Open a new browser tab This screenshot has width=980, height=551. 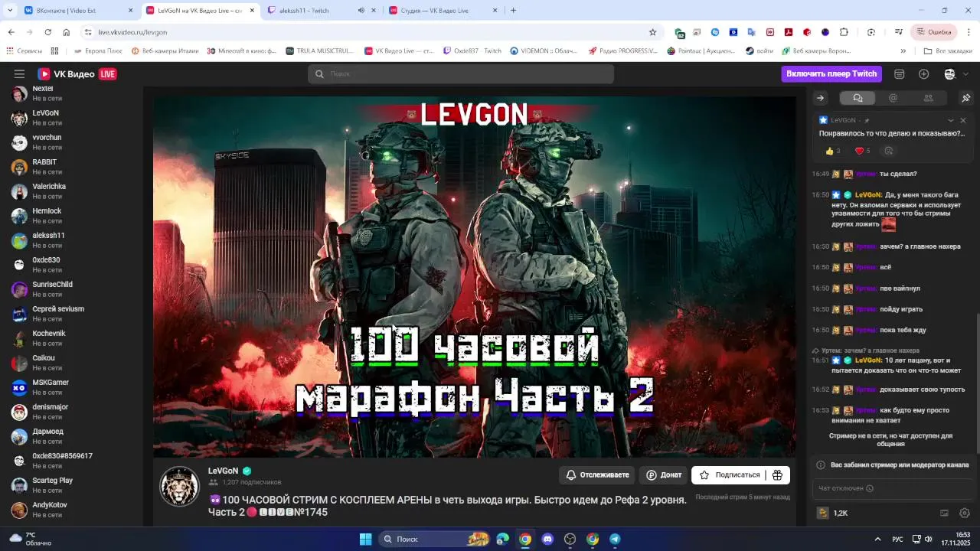tap(513, 11)
